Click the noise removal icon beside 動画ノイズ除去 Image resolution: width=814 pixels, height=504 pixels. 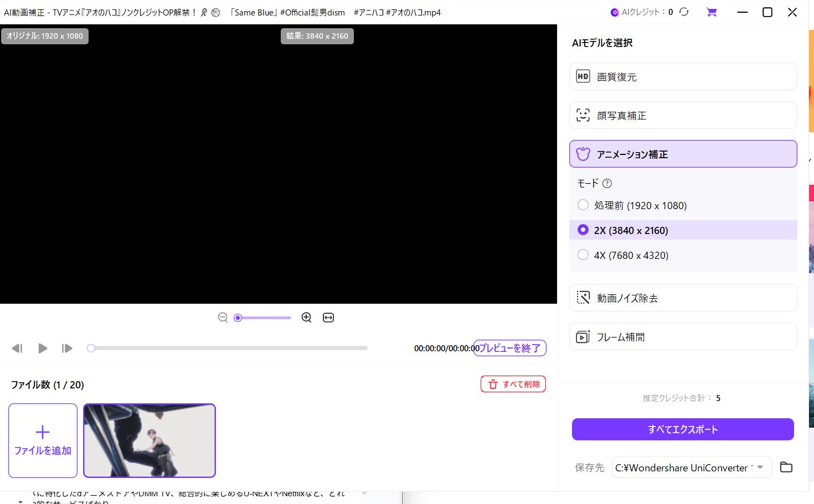583,298
